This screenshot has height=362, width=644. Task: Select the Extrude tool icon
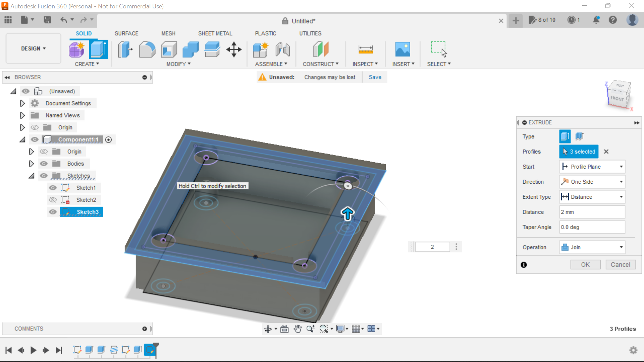pos(98,49)
